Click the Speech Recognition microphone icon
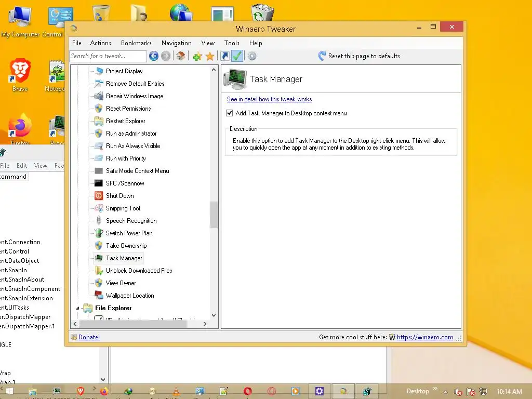This screenshot has width=532, height=399. coord(99,221)
